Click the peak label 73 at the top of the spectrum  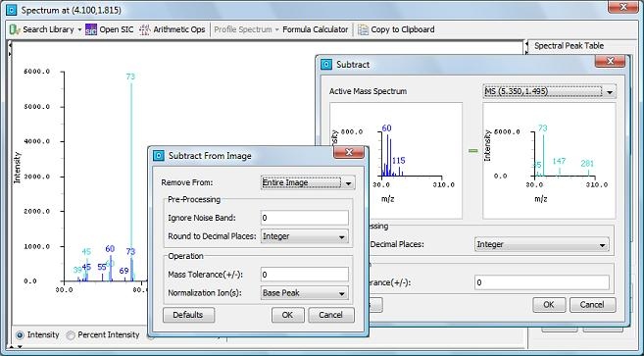coord(130,76)
